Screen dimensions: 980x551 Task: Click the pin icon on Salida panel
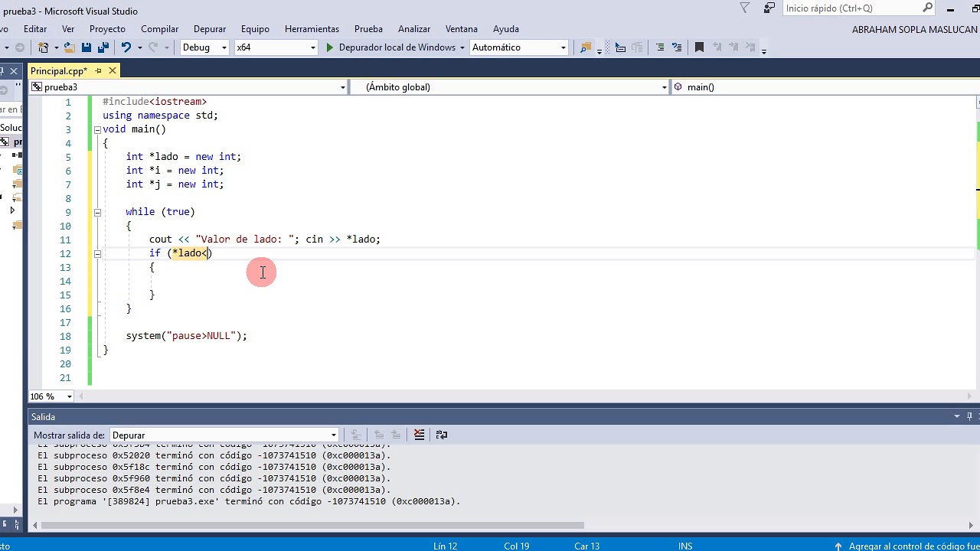tap(969, 416)
